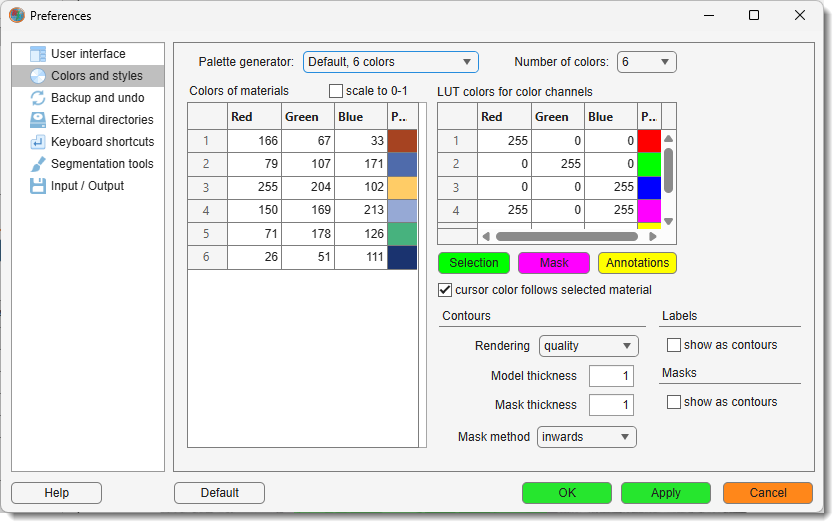This screenshot has width=839, height=528.
Task: Click blue color swatch of material 2
Action: (x=402, y=164)
